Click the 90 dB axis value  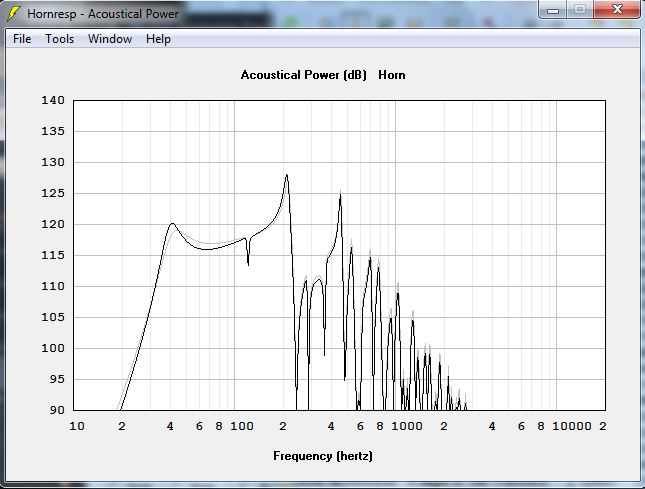coord(57,410)
